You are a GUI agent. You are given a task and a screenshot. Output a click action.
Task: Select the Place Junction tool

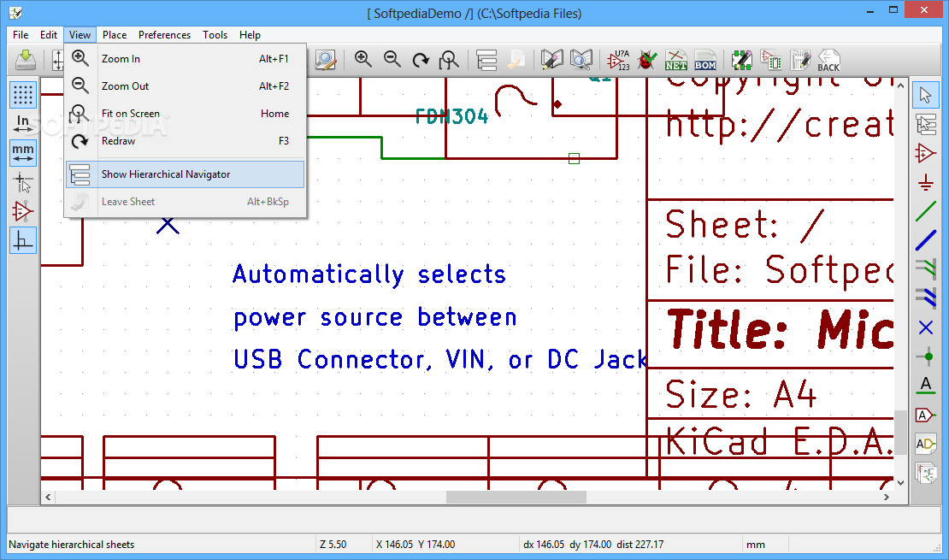925,357
